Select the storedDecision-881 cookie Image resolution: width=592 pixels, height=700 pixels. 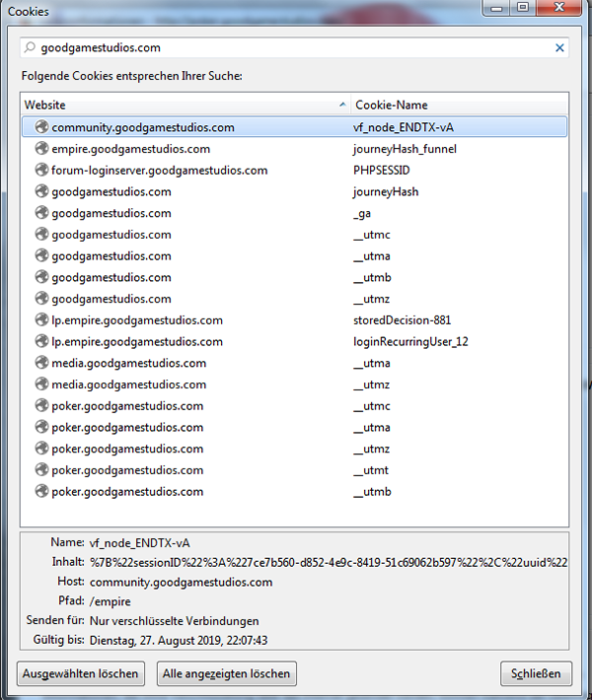click(x=294, y=320)
